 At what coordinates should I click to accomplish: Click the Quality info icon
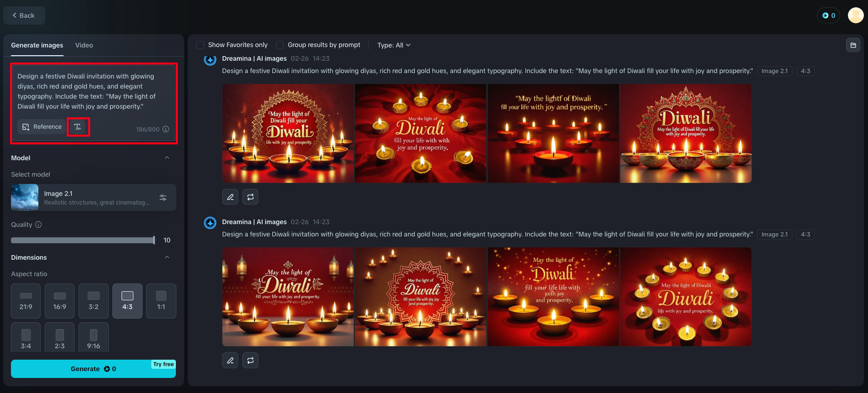[x=38, y=225]
